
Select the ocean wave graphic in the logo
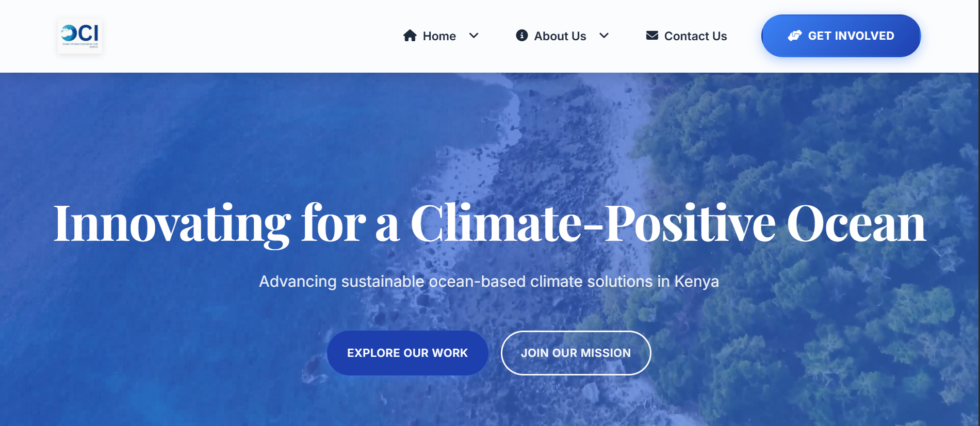(x=70, y=32)
